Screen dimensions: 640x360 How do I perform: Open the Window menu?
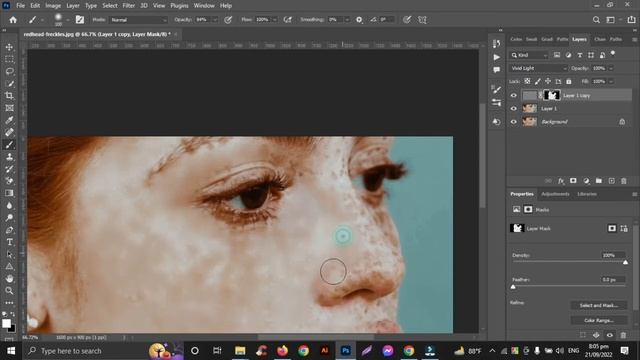point(204,6)
